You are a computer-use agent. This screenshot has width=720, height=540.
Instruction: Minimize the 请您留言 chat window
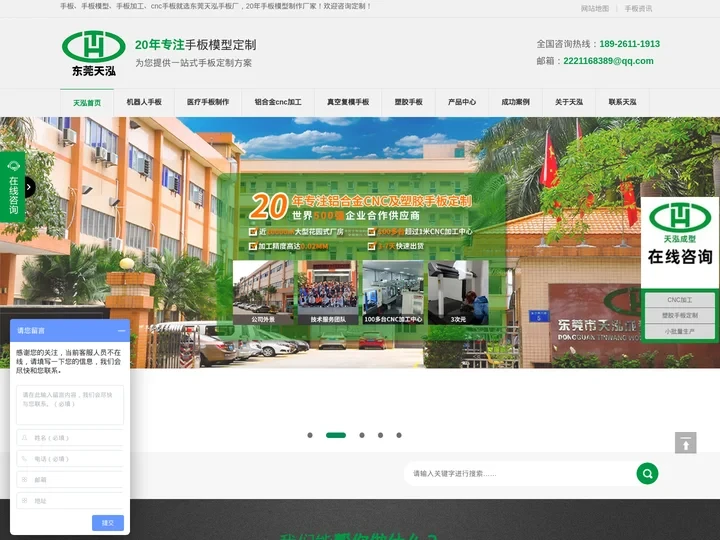[121, 331]
